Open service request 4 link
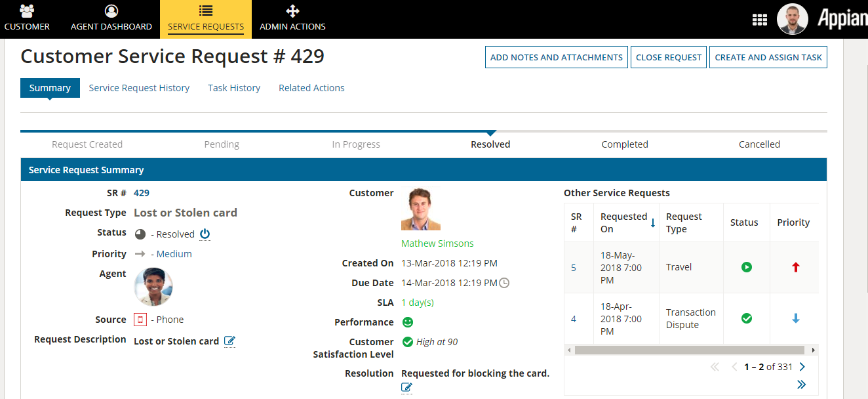Image resolution: width=868 pixels, height=399 pixels. pyautogui.click(x=574, y=319)
